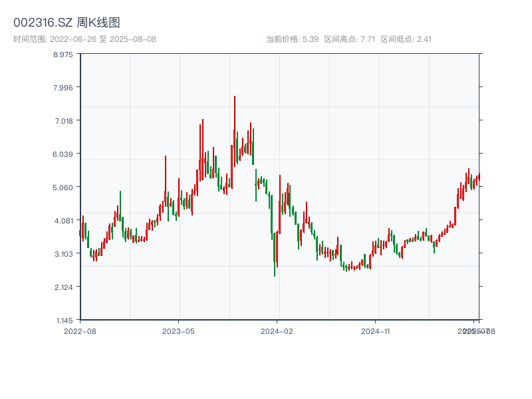This screenshot has width=532, height=399.
Task: Click y-axis label 1.145
Action: click(x=65, y=321)
